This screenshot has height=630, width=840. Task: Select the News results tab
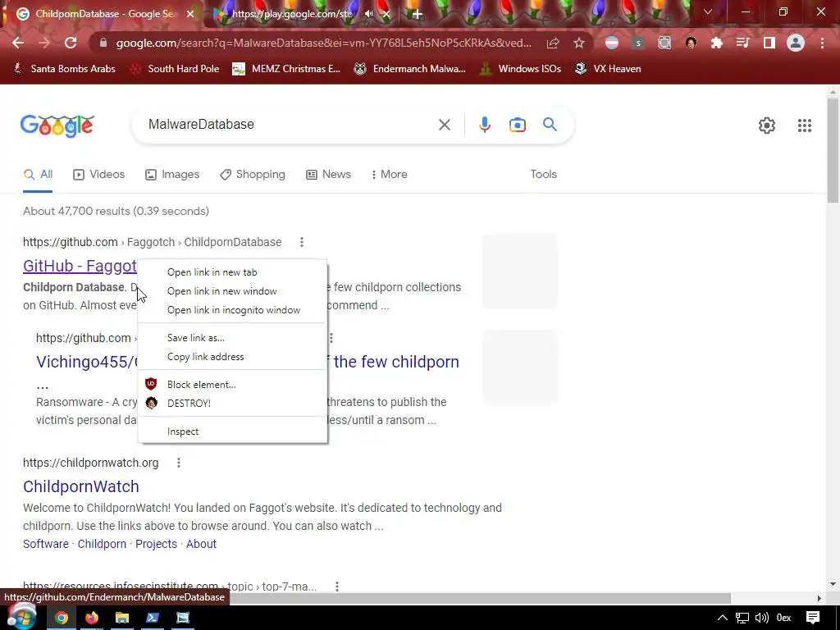(x=328, y=175)
